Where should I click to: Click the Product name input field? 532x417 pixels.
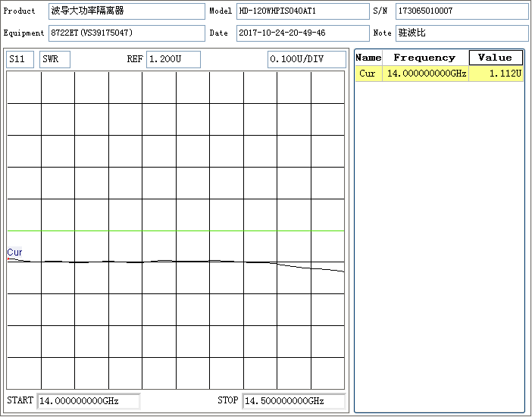click(127, 11)
